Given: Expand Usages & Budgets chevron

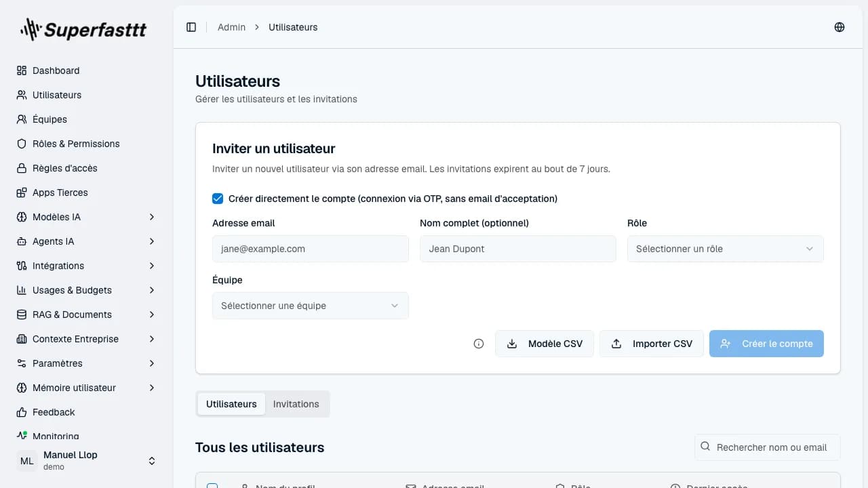Looking at the screenshot, I should coord(152,290).
